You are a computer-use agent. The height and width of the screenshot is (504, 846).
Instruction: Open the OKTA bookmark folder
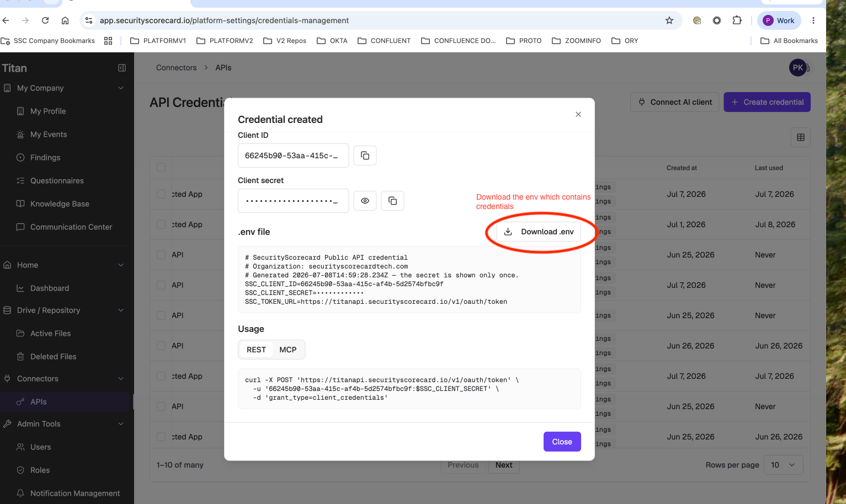click(332, 41)
